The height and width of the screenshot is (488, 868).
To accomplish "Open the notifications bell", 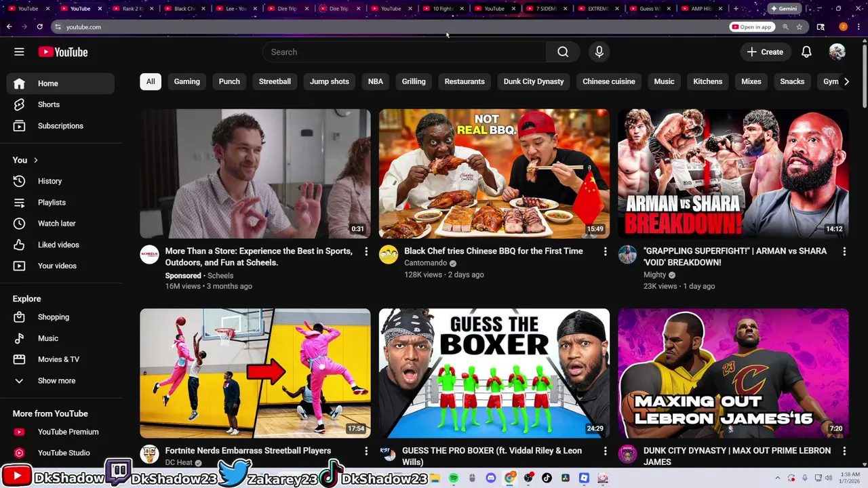I will (x=806, y=52).
